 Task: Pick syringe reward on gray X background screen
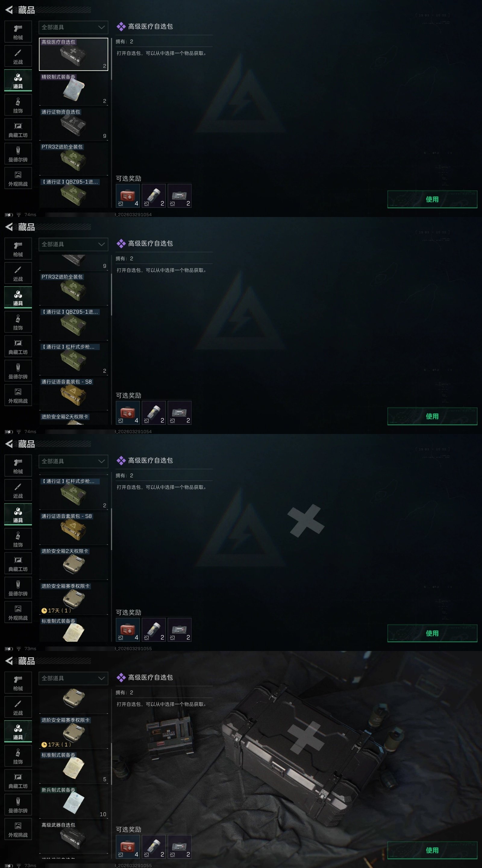pyautogui.click(x=154, y=630)
